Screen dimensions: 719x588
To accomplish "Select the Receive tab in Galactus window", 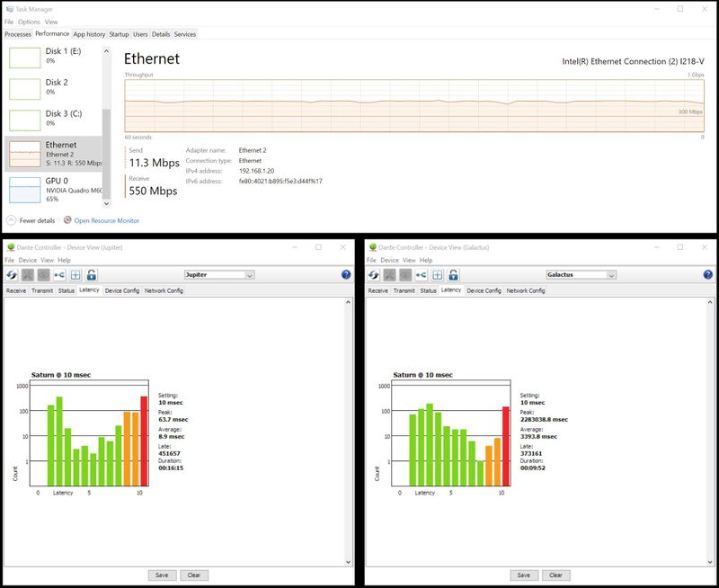I will [377, 290].
